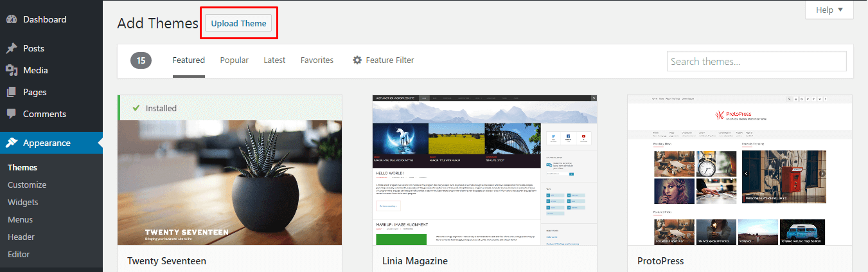Viewport: 868px width, 272px height.
Task: Click the Posts pushpin icon
Action: [x=12, y=48]
